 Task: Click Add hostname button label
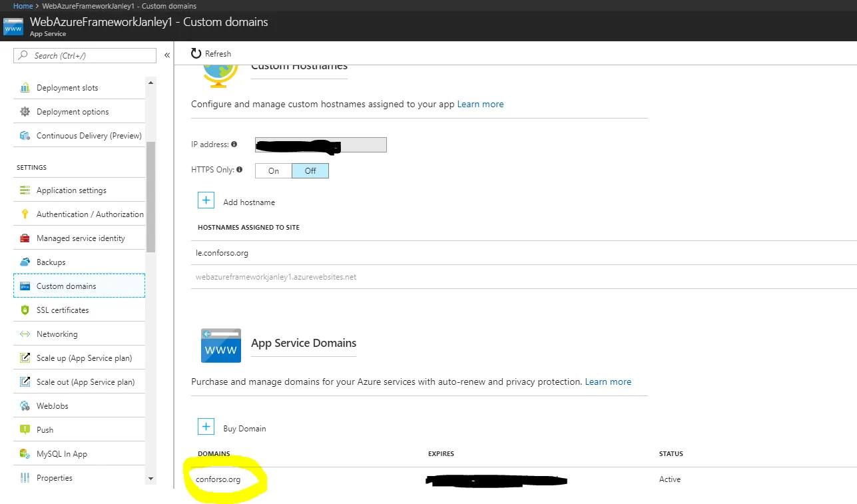(x=249, y=202)
